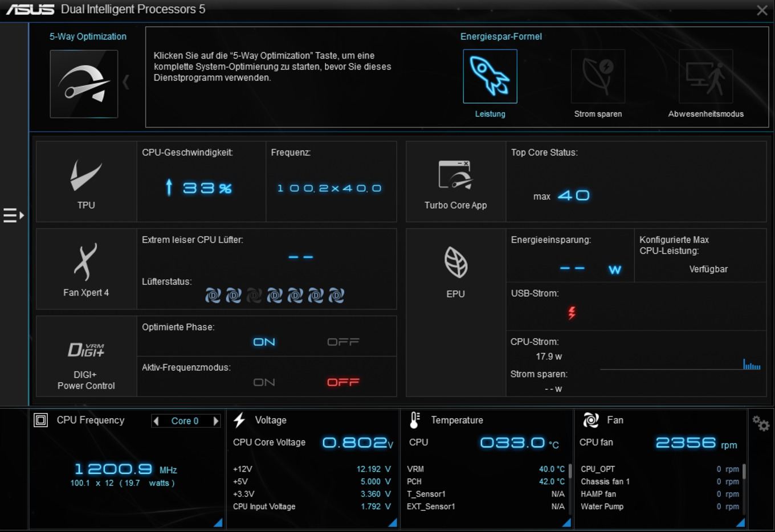Screen dimensions: 775x532
Task: Open Fan Xpert 4
Action: point(86,269)
